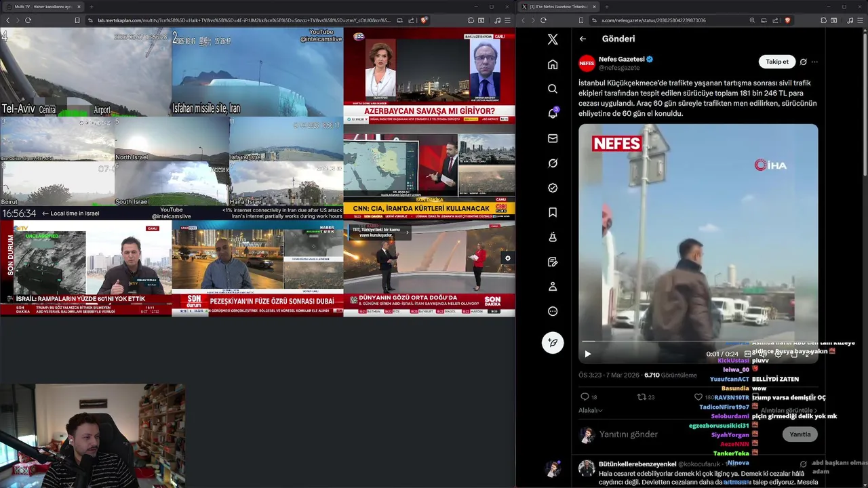Select the Multi TV browser tab
Viewport: 868px width, 488px height.
coord(42,7)
